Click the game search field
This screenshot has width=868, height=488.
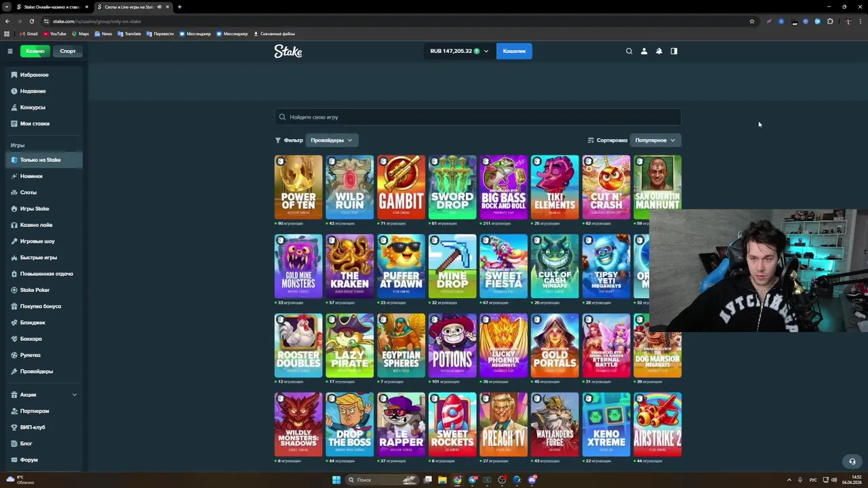tap(477, 117)
